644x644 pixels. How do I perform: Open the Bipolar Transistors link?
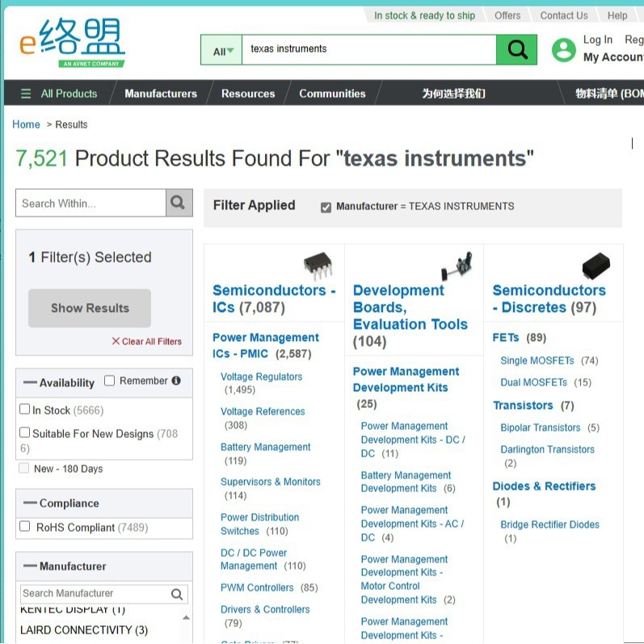point(540,427)
